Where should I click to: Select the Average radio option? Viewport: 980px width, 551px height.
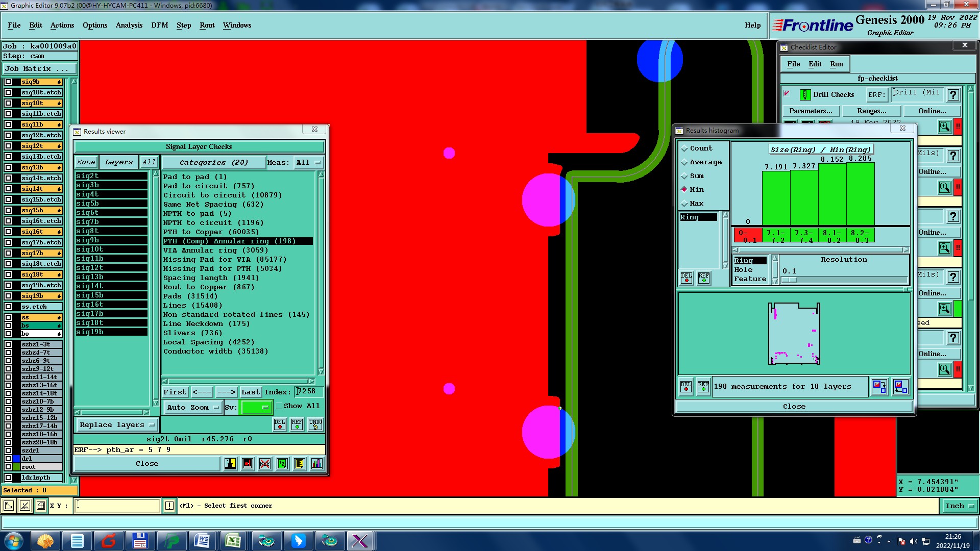click(x=684, y=162)
